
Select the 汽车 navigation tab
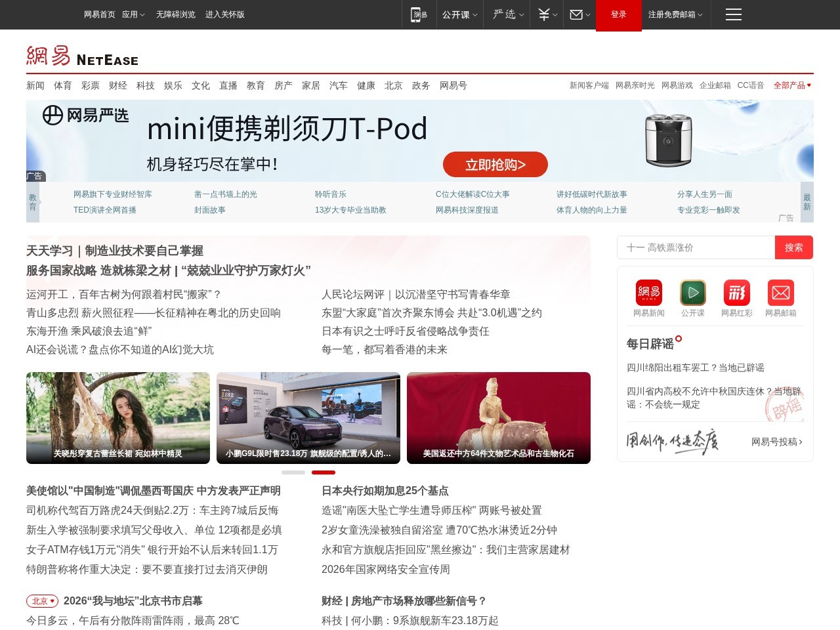pos(339,85)
